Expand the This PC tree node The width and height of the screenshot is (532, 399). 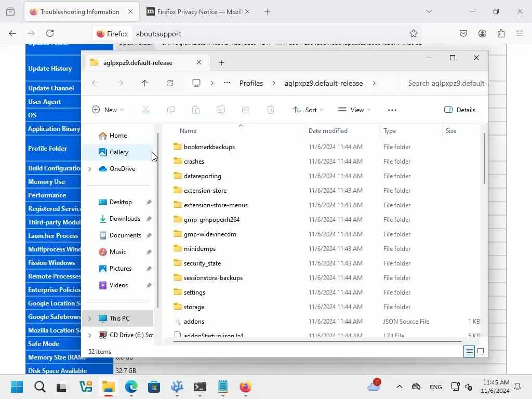click(90, 318)
